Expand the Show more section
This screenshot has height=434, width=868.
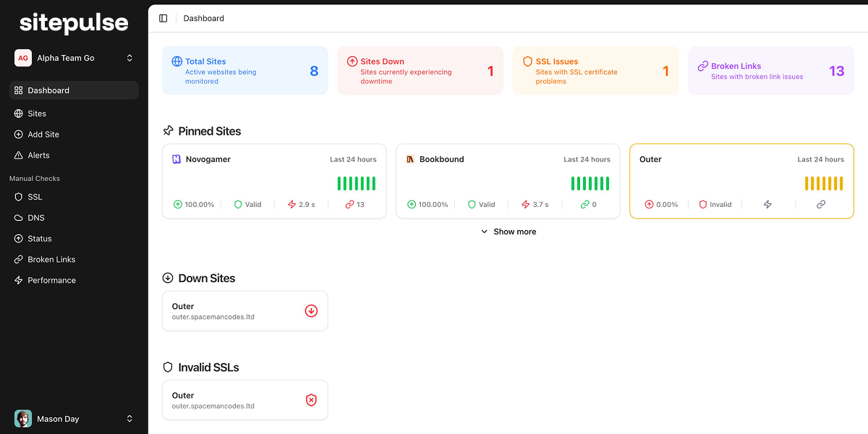tap(509, 231)
